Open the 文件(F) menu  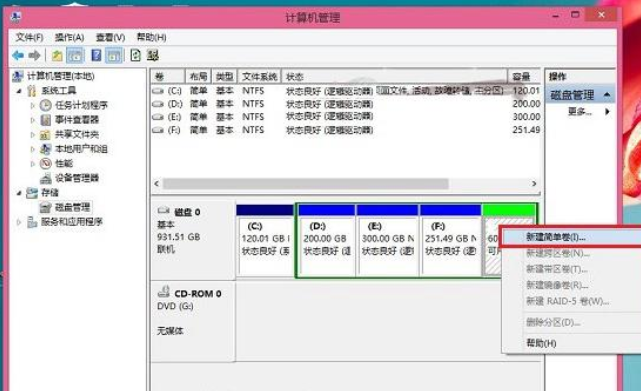29,38
